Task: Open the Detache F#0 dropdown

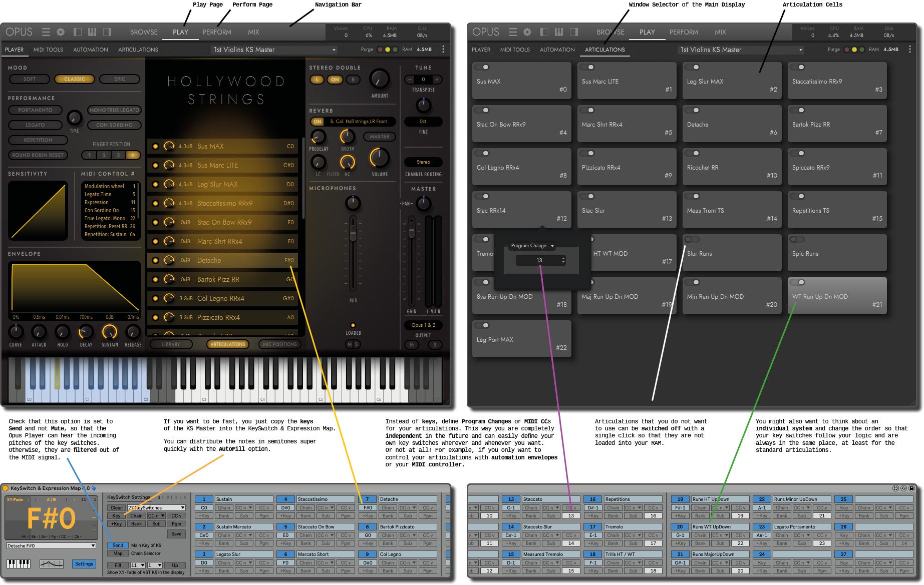Action: pos(51,546)
